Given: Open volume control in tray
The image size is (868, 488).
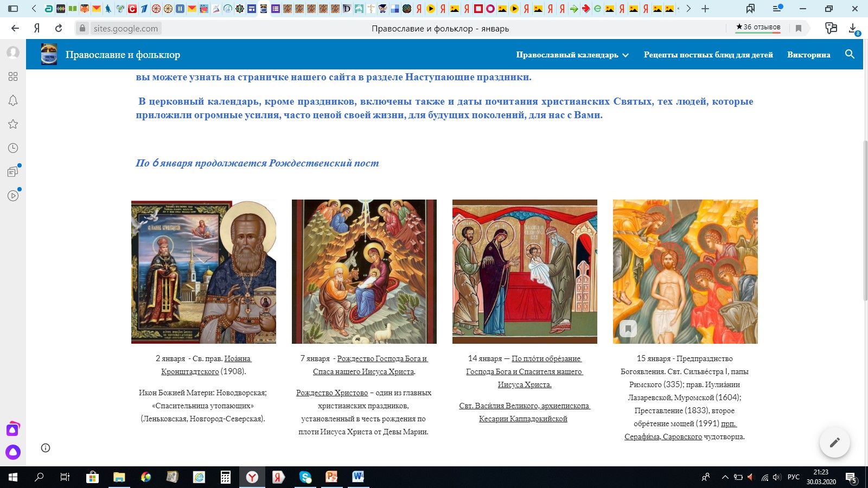Looking at the screenshot, I should (777, 477).
